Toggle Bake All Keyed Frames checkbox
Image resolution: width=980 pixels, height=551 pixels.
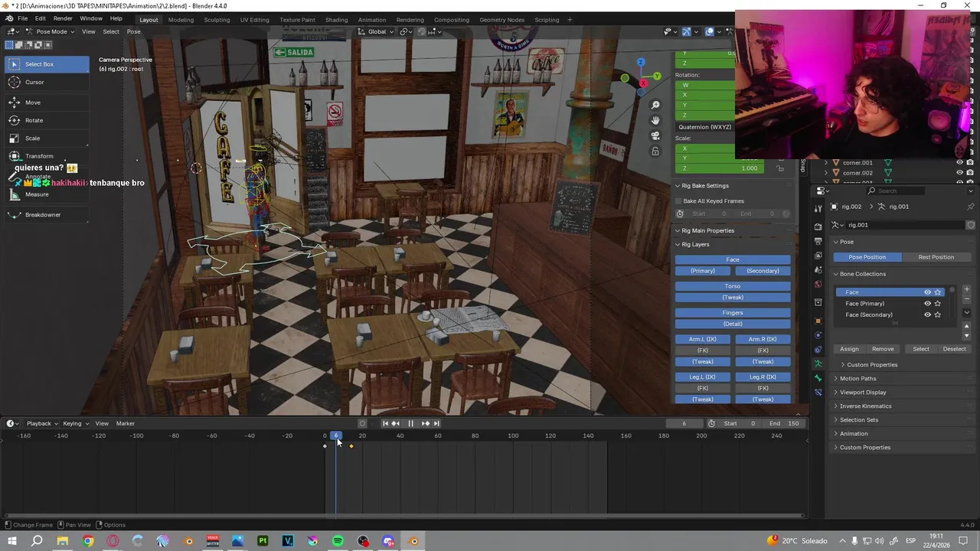coord(678,201)
